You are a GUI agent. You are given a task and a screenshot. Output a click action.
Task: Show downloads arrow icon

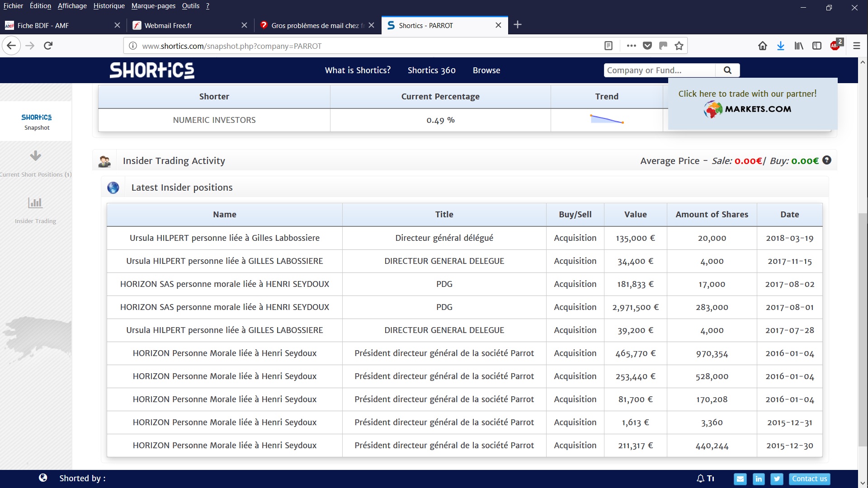click(781, 46)
